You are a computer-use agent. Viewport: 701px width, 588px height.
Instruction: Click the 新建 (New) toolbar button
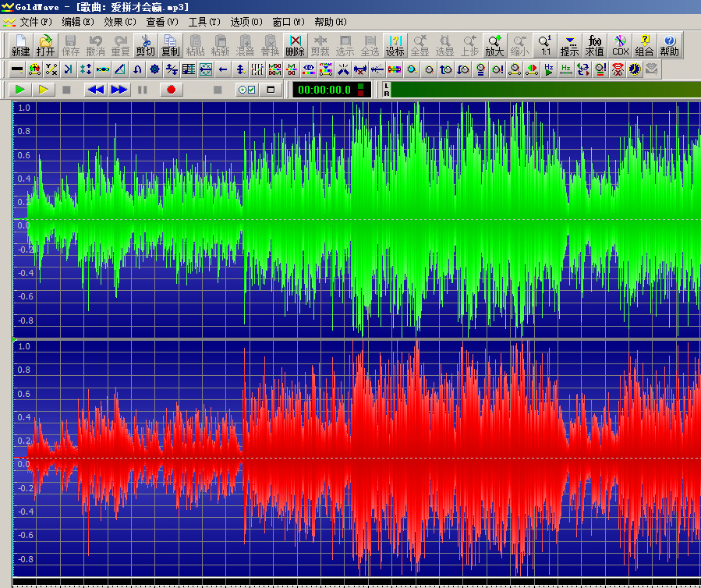pos(20,45)
